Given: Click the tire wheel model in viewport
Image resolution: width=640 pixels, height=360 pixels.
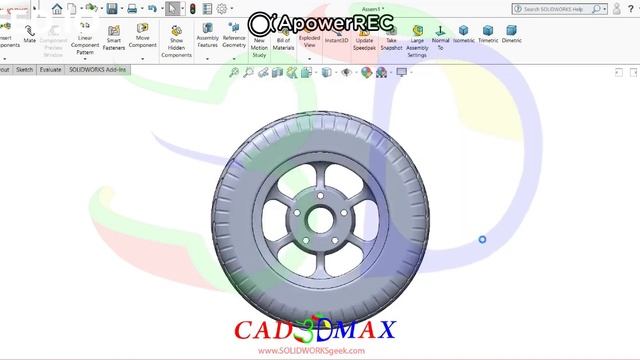Looking at the screenshot, I should coord(320,220).
